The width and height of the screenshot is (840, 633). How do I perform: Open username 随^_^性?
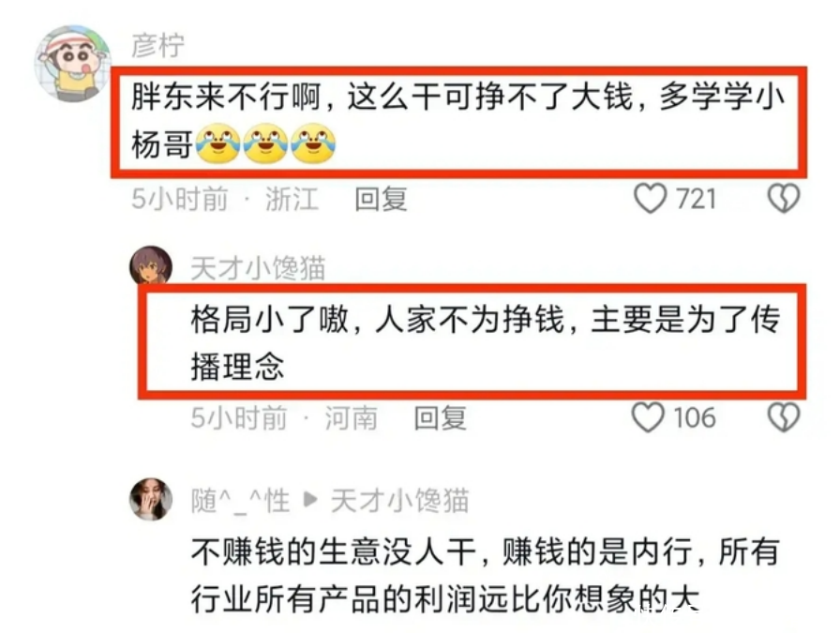pyautogui.click(x=241, y=501)
